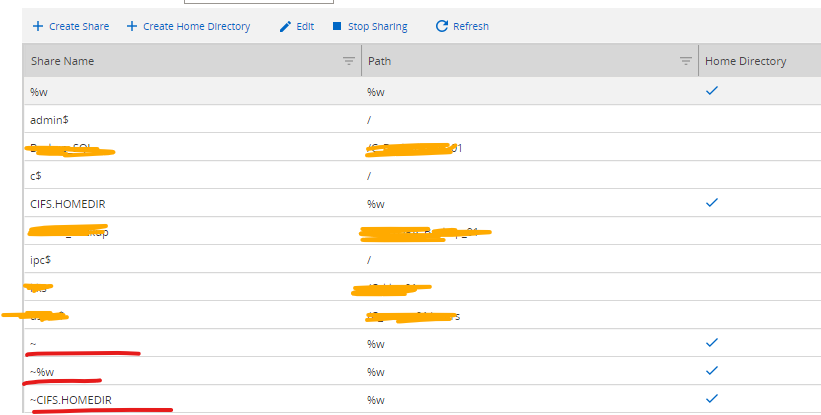Screen dimensions: 821x415
Task: Toggle Home Directory checkmark for ~ share
Action: [712, 342]
